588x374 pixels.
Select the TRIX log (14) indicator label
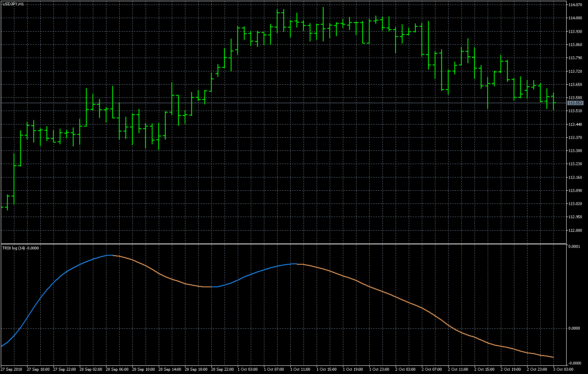(21, 248)
